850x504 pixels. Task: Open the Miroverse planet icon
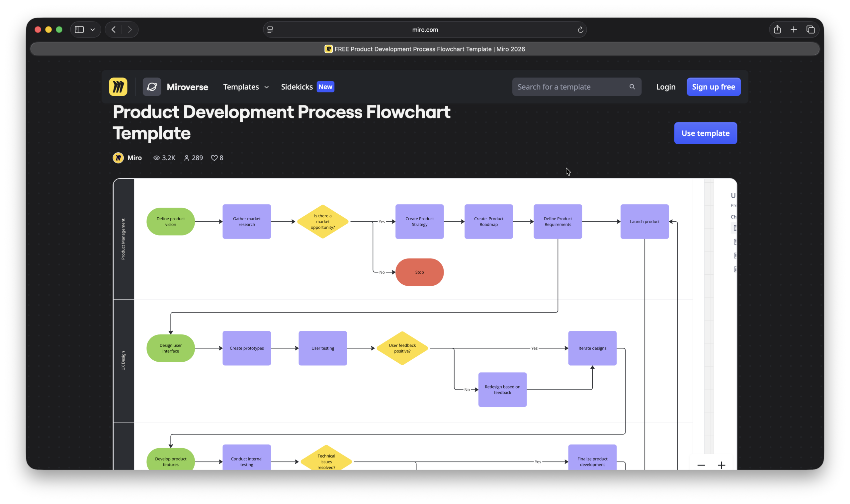pyautogui.click(x=152, y=87)
